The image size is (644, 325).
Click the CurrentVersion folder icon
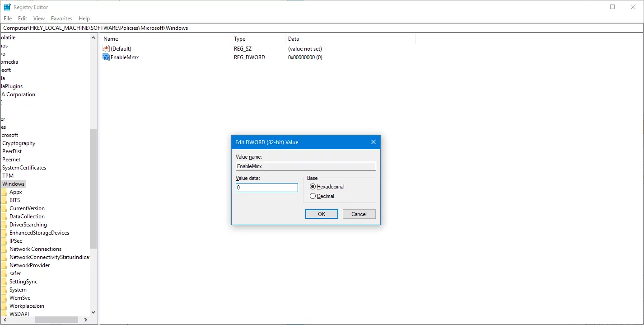[x=4, y=208]
